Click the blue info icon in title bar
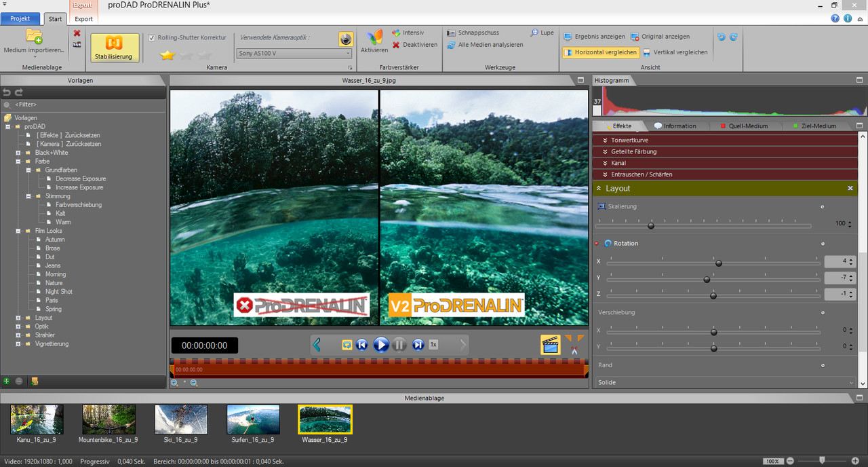868x467 pixels. pos(847,18)
